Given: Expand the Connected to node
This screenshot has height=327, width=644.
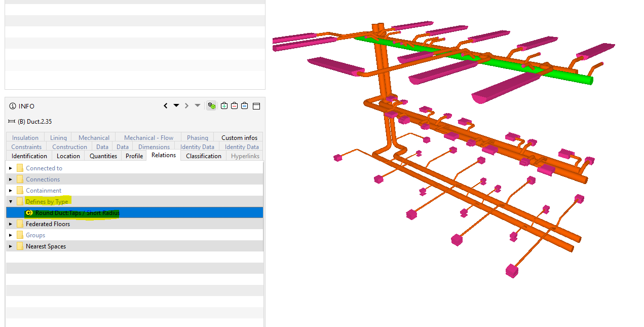Looking at the screenshot, I should (11, 168).
